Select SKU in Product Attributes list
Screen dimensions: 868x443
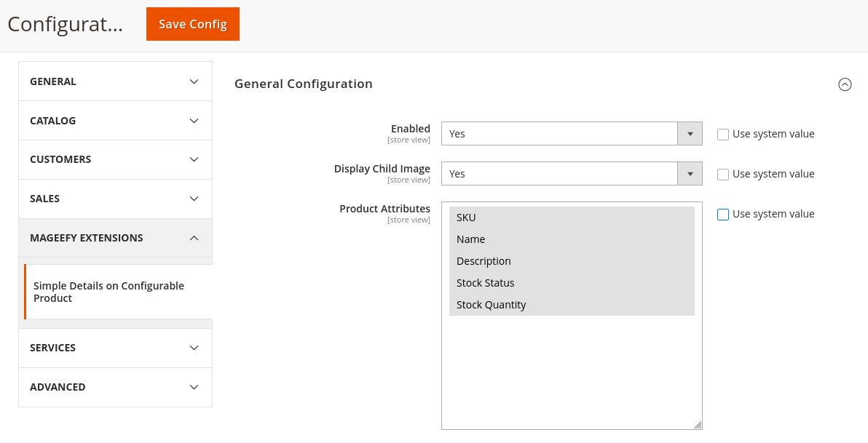click(x=466, y=217)
